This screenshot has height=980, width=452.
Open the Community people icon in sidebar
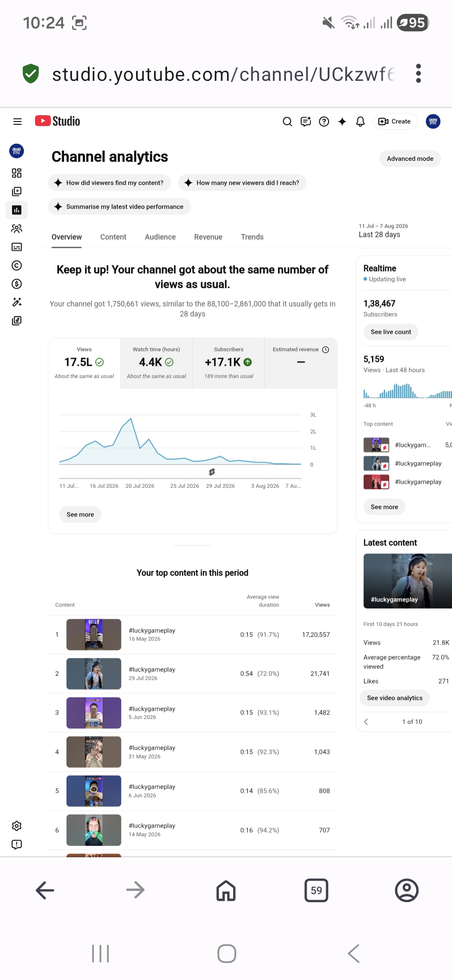coord(17,228)
